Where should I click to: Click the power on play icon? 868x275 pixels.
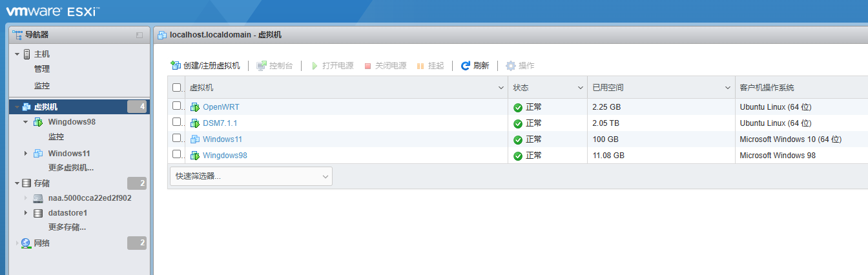tap(315, 66)
